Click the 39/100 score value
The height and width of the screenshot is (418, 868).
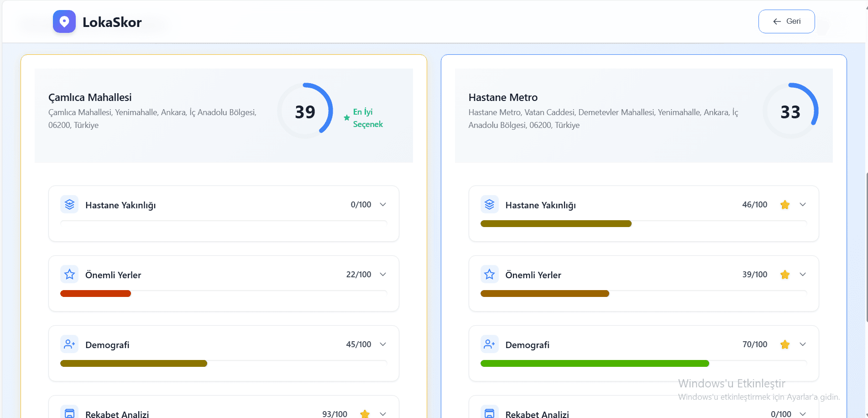pos(755,275)
